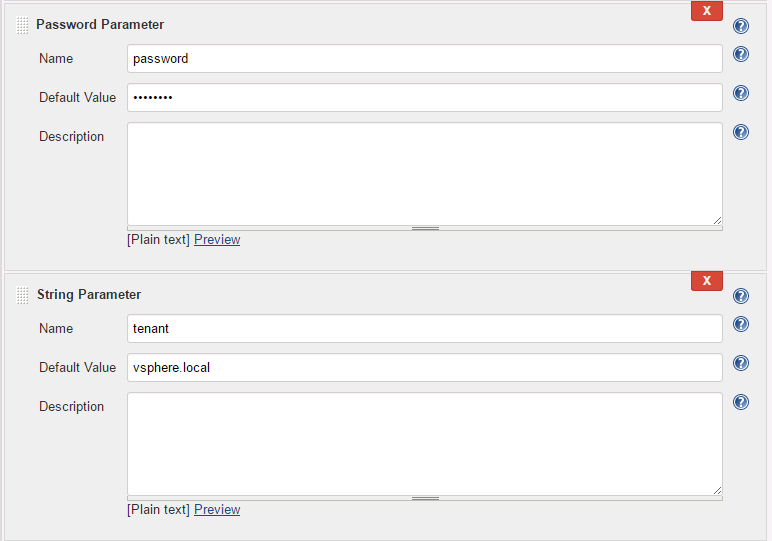Viewport: 772px width, 541px height.
Task: Click the String Parameter Description textarea
Action: (x=424, y=444)
